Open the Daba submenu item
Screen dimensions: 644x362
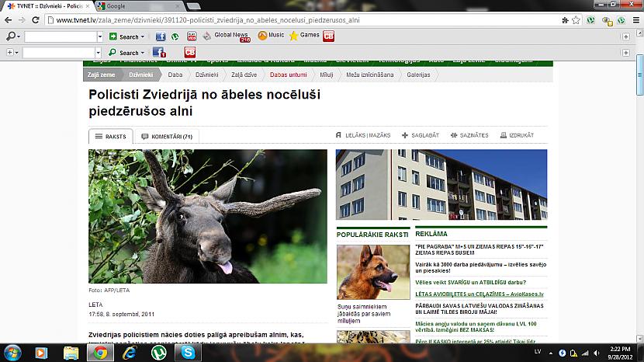175,75
